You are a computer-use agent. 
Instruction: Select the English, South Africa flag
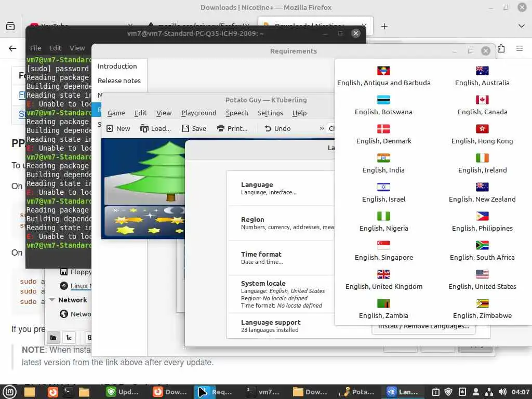point(482,245)
